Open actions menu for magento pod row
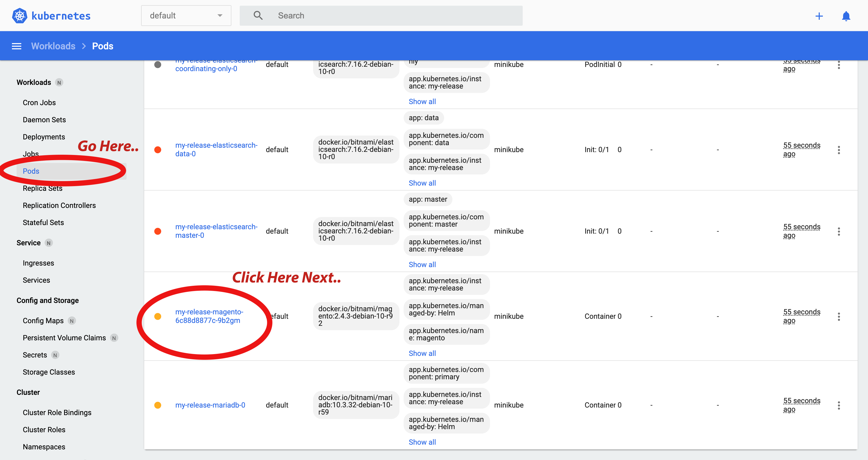Viewport: 868px width, 460px height. click(839, 316)
